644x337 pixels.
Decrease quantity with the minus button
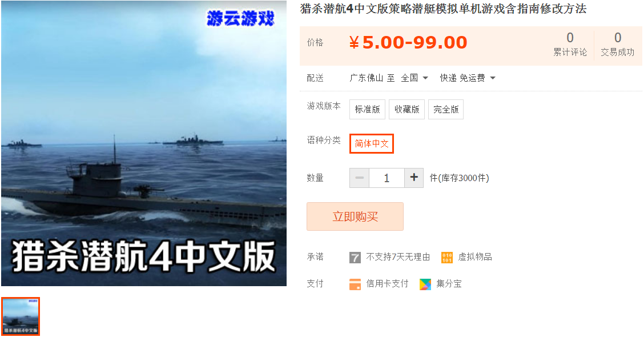(359, 178)
